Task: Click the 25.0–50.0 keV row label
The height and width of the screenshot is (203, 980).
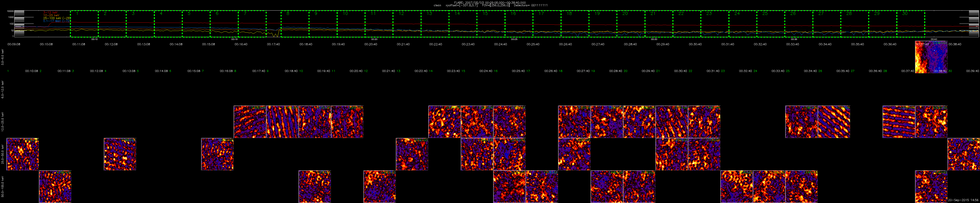Action: [x=3, y=154]
